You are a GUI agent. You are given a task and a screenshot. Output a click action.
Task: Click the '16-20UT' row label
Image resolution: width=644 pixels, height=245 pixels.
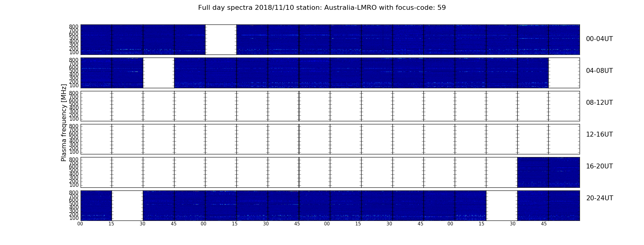pos(600,166)
